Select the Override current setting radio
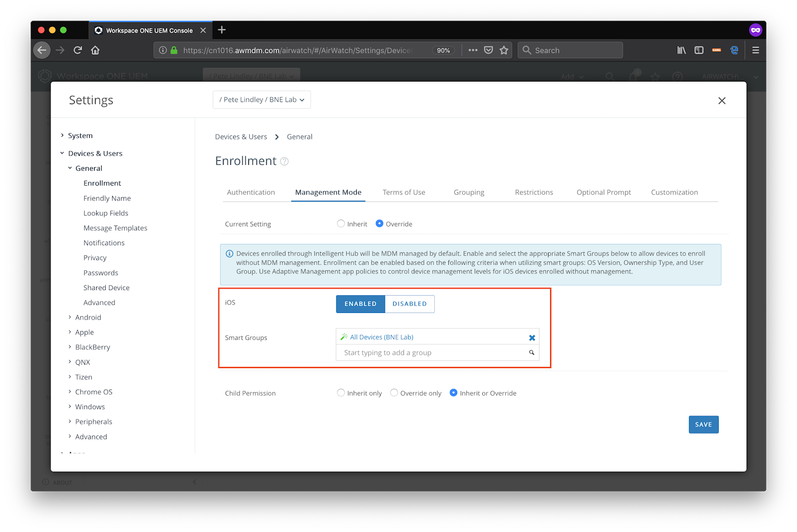Screen dimensions: 797x532 click(380, 223)
